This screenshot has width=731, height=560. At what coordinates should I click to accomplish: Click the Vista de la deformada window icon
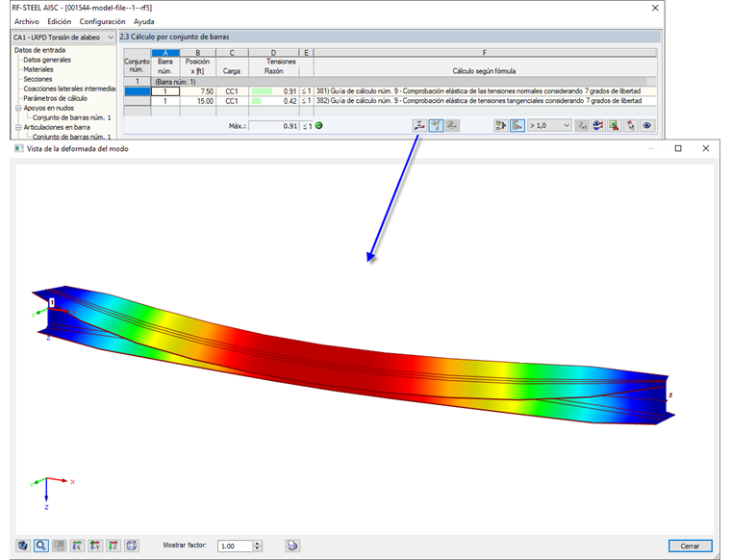[x=18, y=148]
